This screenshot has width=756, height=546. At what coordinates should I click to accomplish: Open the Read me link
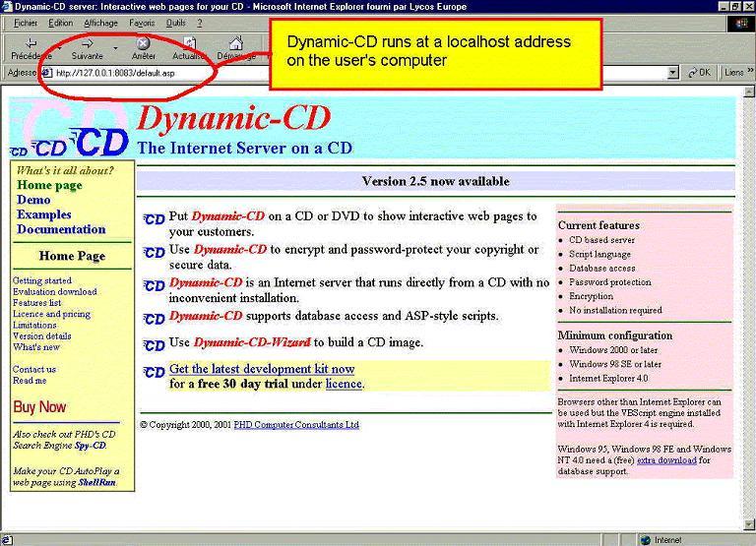(30, 380)
